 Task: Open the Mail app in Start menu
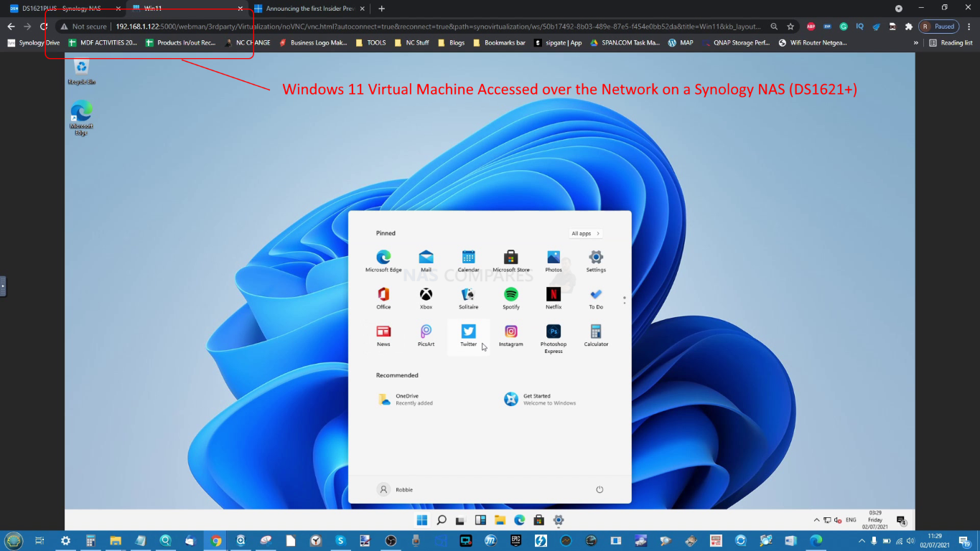pyautogui.click(x=426, y=261)
